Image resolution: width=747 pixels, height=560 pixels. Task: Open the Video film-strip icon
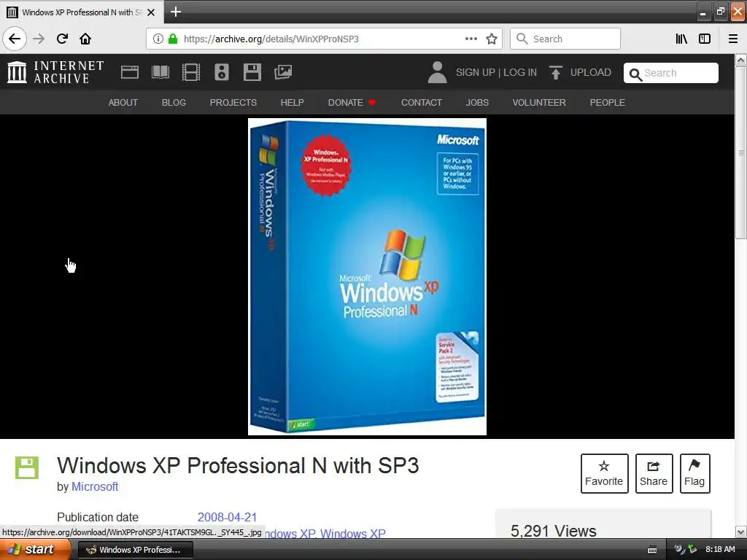191,72
